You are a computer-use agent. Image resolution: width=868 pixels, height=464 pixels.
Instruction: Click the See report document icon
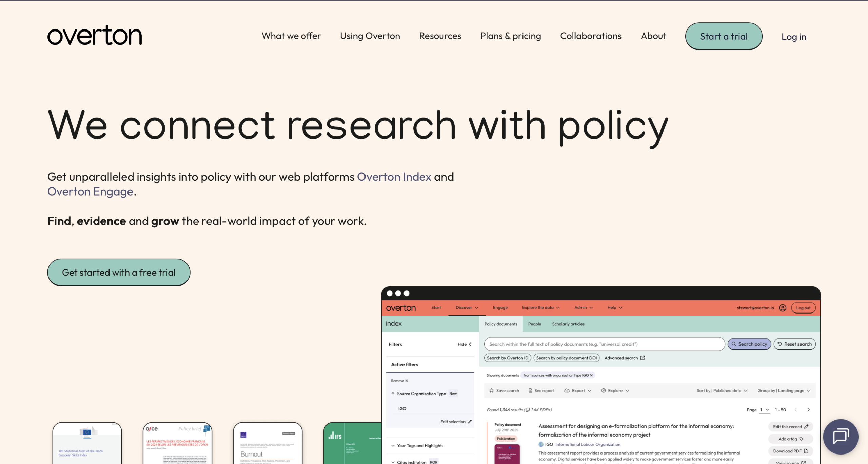[x=530, y=391]
